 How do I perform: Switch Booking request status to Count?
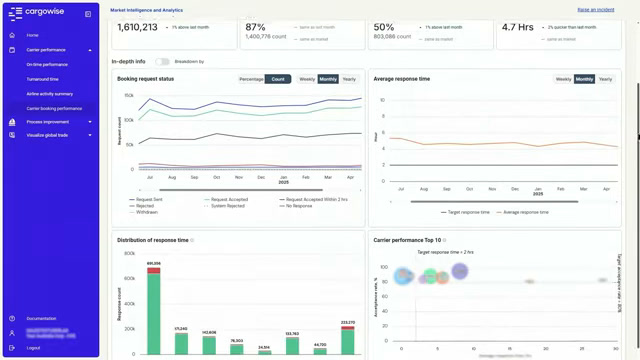(x=278, y=79)
